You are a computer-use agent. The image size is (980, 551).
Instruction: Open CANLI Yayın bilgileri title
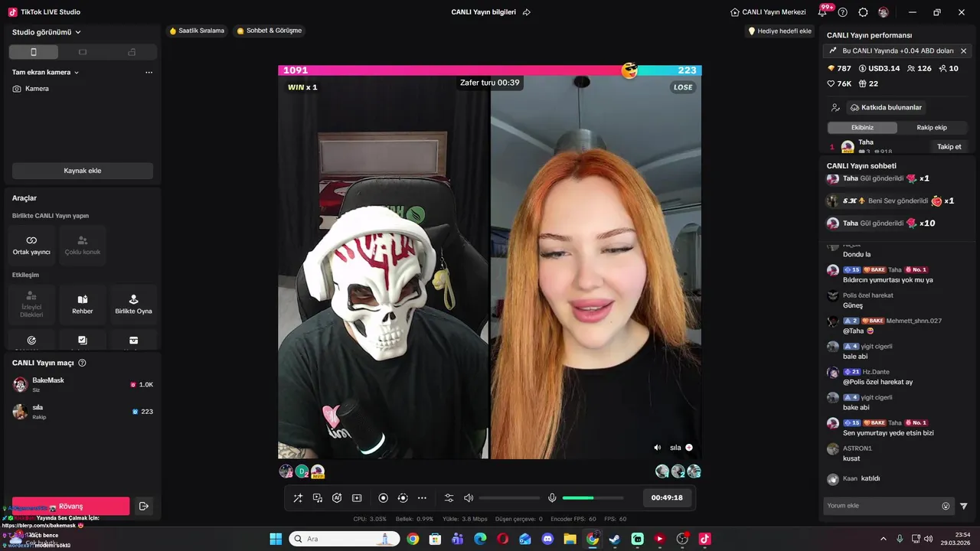point(483,12)
